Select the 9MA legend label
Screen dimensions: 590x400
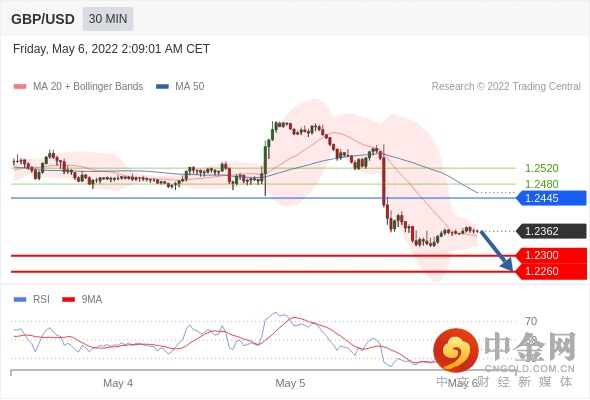click(x=92, y=300)
